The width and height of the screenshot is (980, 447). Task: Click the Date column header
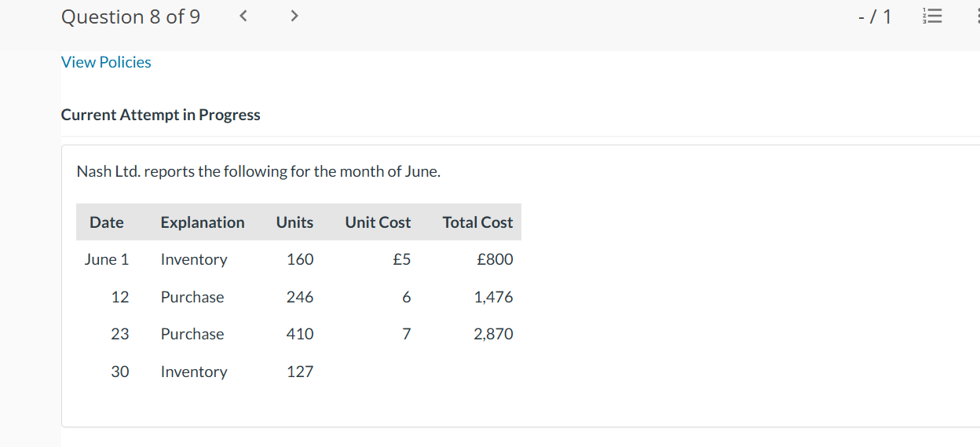(x=106, y=222)
